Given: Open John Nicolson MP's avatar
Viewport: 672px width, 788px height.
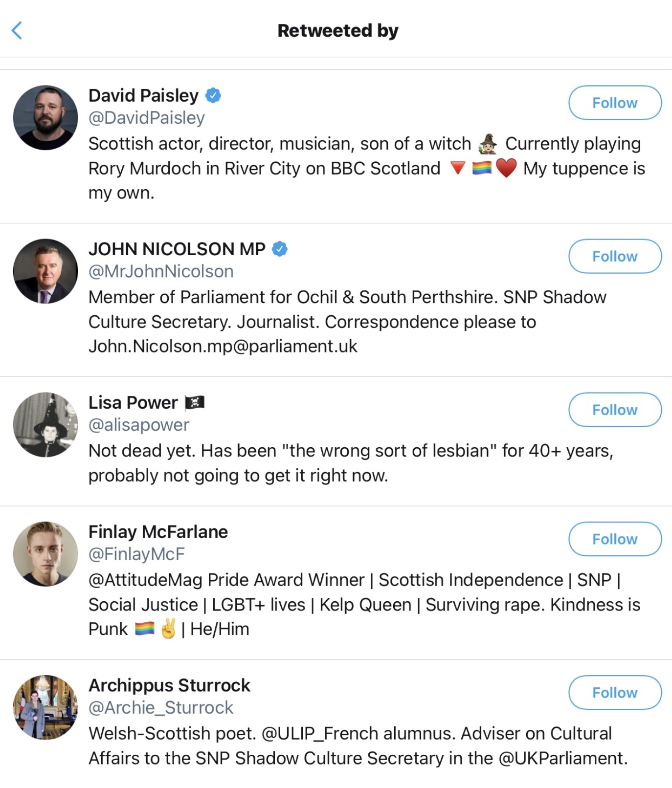Looking at the screenshot, I should tap(45, 271).
